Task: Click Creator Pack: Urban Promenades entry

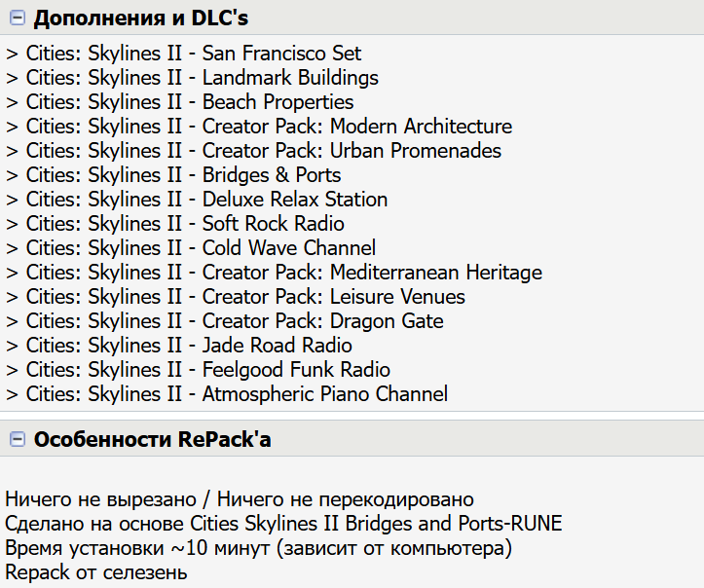Action: point(254,151)
